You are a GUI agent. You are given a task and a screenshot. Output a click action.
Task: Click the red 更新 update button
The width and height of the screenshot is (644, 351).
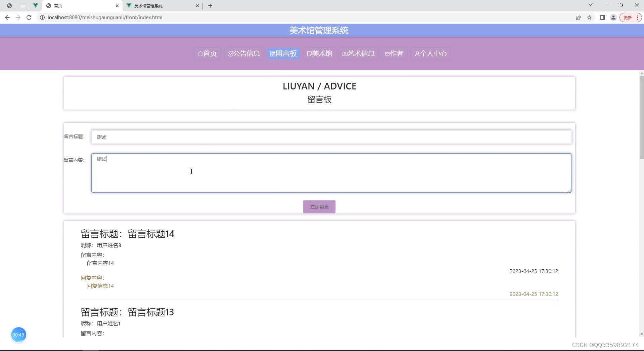(630, 17)
